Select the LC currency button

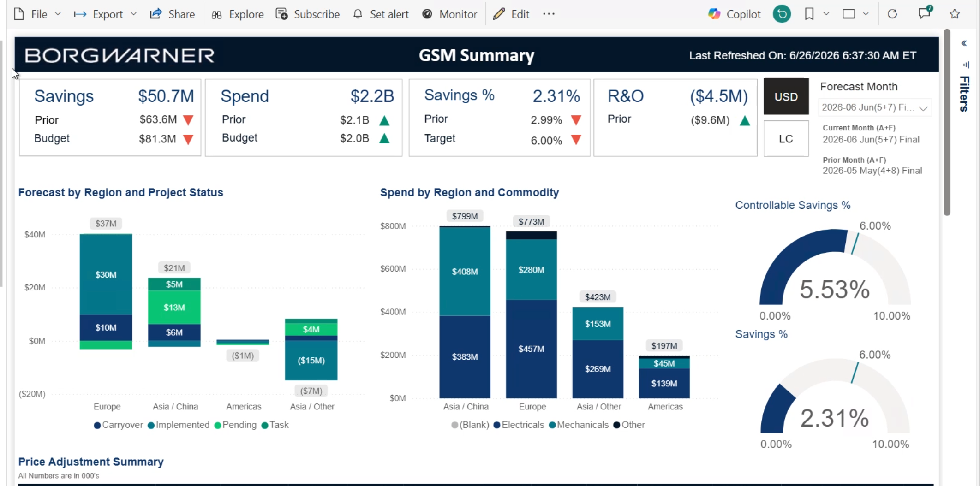(x=786, y=139)
